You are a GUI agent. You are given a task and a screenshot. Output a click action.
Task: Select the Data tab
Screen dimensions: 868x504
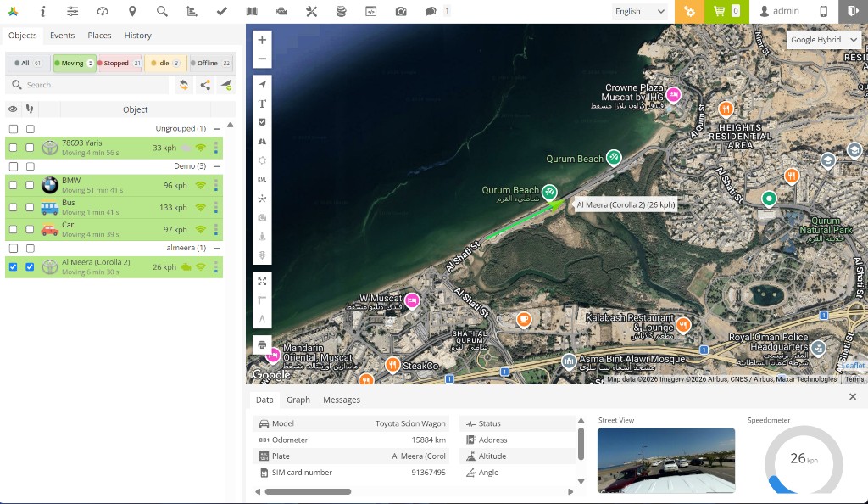tap(264, 400)
